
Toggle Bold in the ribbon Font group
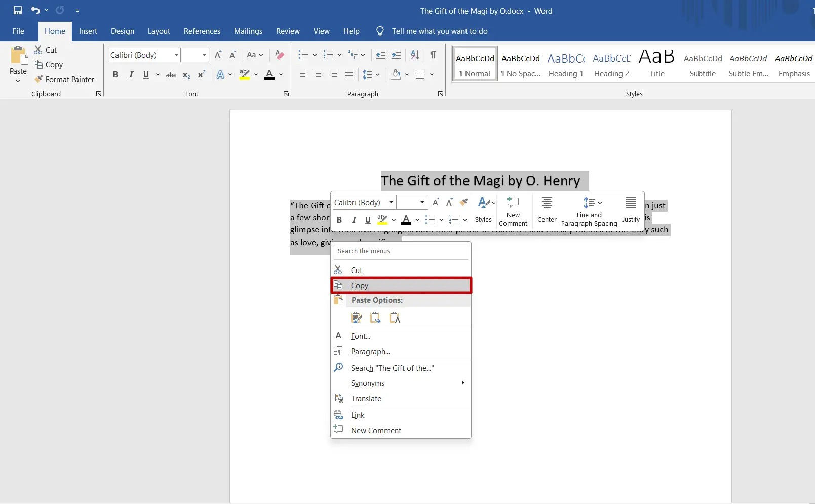pos(115,74)
